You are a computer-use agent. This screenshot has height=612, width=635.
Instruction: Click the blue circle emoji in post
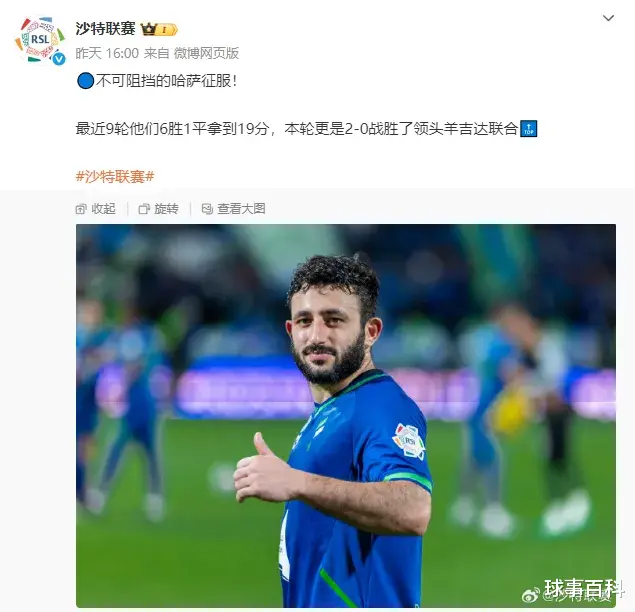point(85,81)
